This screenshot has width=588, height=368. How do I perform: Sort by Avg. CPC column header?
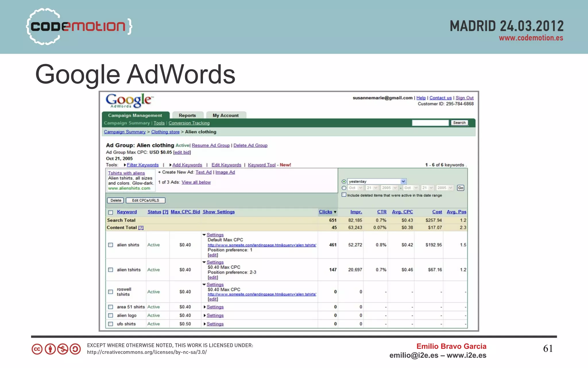coord(402,212)
